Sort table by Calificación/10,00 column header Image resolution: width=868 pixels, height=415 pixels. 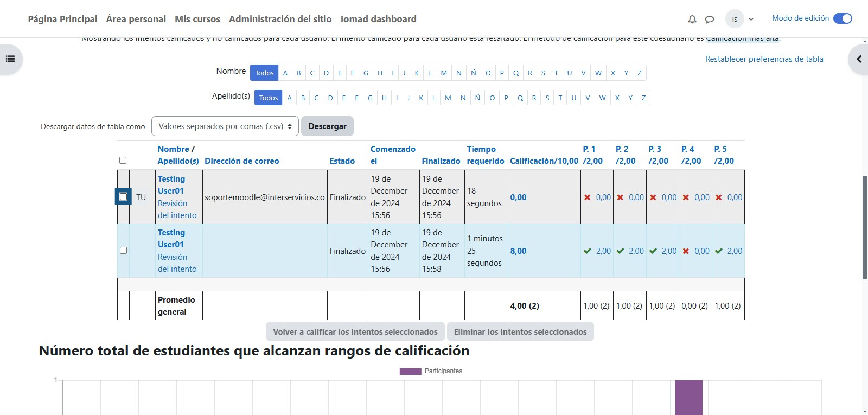pyautogui.click(x=544, y=161)
